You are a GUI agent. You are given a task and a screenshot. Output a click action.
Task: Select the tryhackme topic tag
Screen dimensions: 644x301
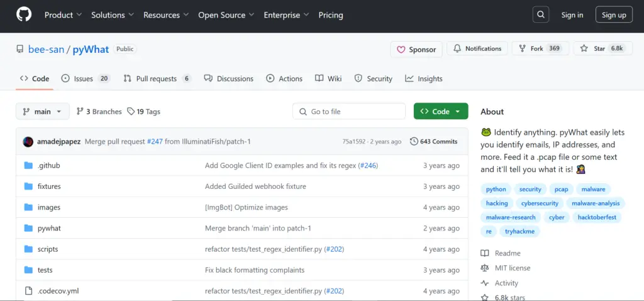tap(519, 231)
